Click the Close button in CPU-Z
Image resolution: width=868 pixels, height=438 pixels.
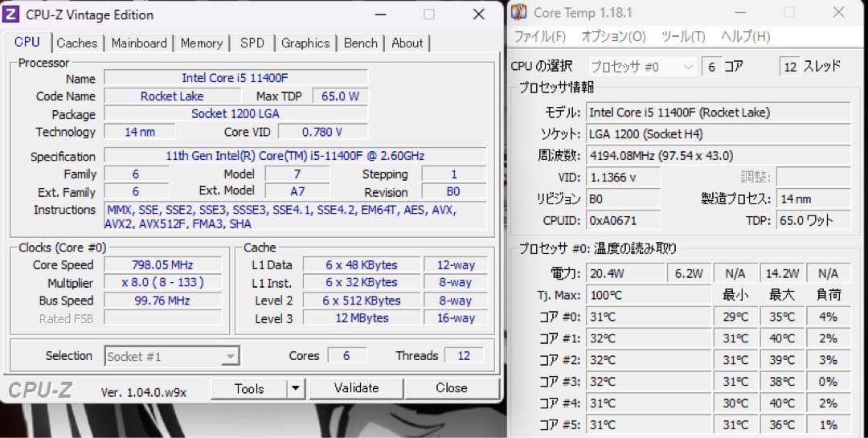click(452, 388)
